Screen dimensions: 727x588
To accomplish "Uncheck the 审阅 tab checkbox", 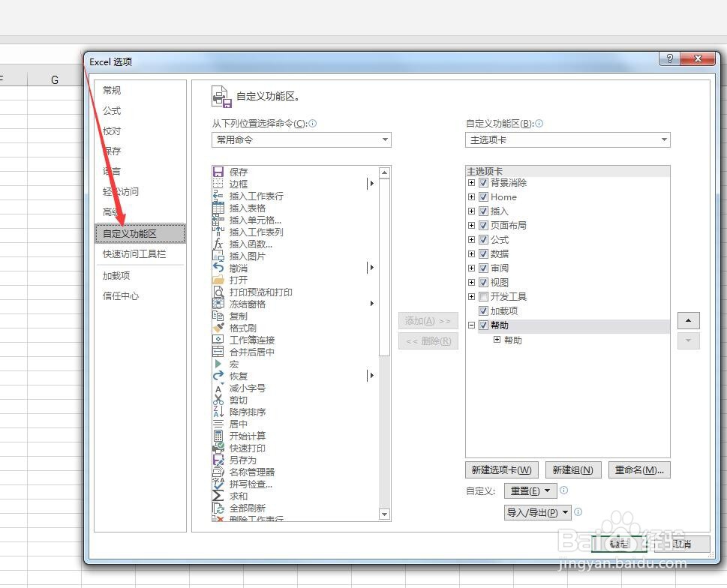I will [x=483, y=268].
